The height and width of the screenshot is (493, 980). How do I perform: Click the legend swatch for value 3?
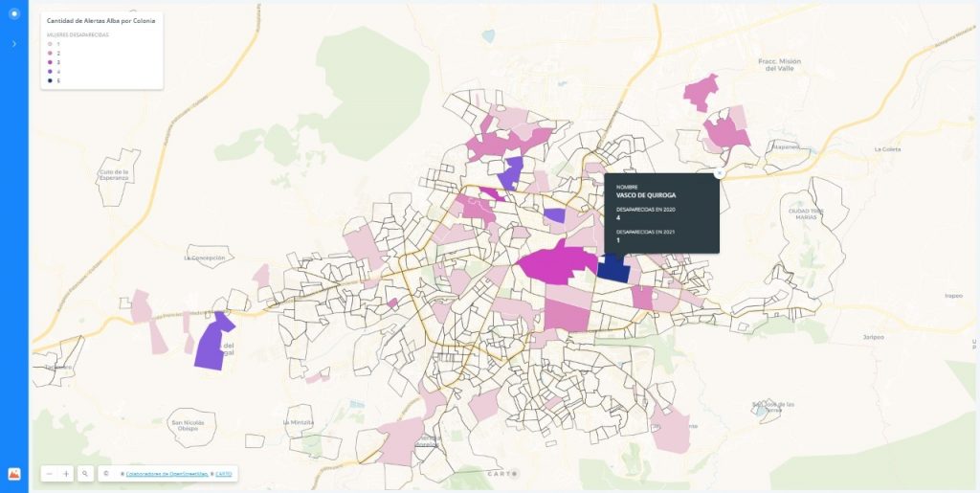(50, 62)
